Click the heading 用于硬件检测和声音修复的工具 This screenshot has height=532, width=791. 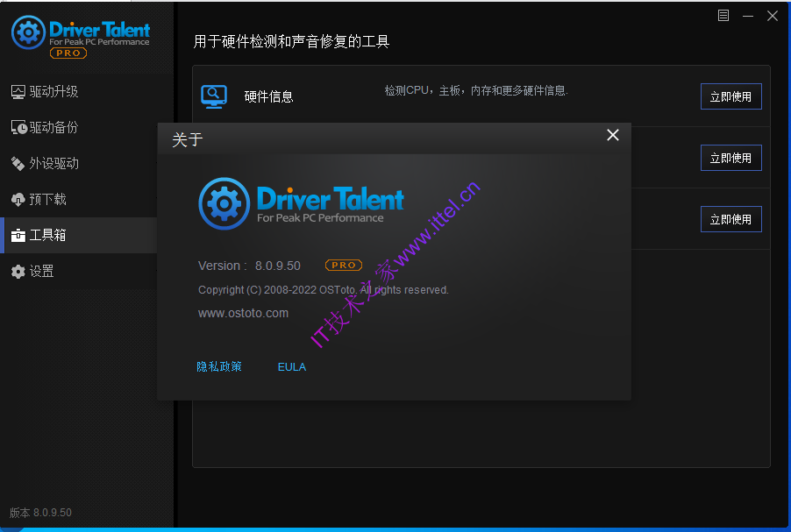pos(291,41)
